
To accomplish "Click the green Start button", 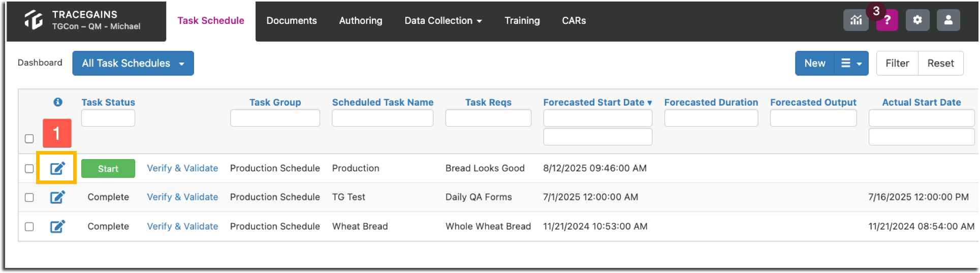I will [x=108, y=168].
